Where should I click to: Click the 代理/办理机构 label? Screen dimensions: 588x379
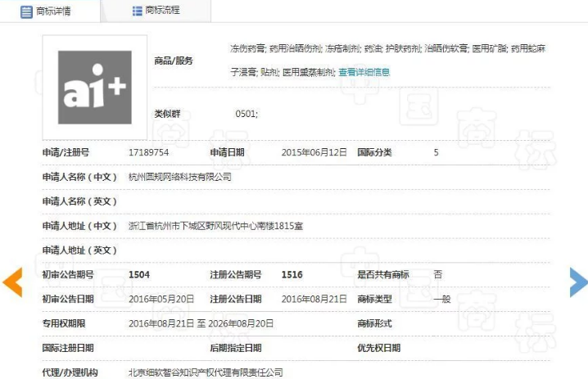pyautogui.click(x=70, y=372)
